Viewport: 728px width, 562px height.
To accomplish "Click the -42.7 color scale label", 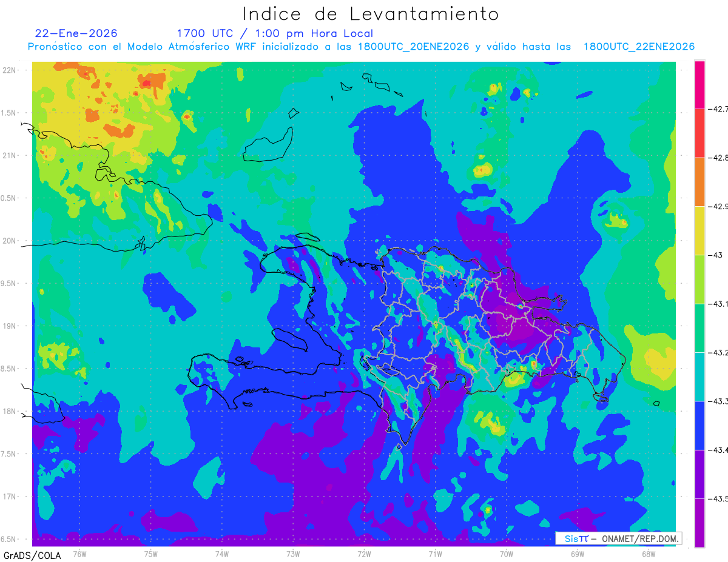I will tap(718, 109).
